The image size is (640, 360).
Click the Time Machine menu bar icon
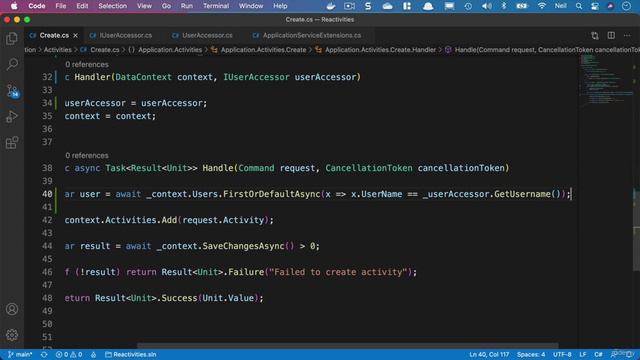pyautogui.click(x=468, y=6)
